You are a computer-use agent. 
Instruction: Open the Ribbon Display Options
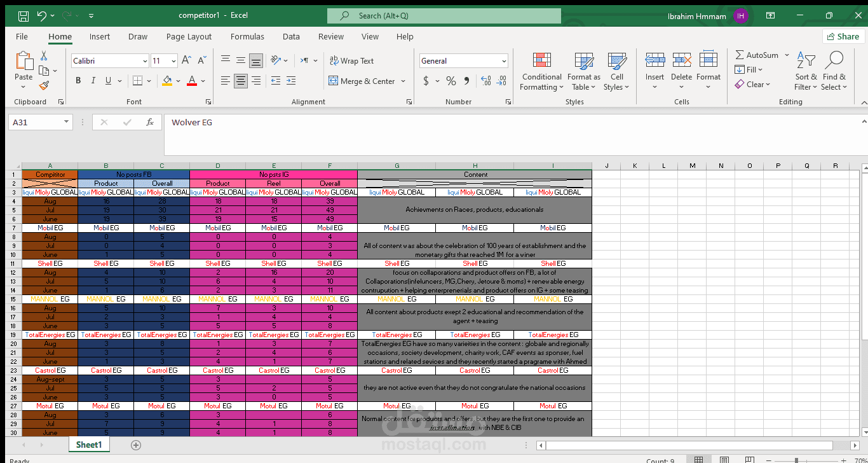click(770, 15)
